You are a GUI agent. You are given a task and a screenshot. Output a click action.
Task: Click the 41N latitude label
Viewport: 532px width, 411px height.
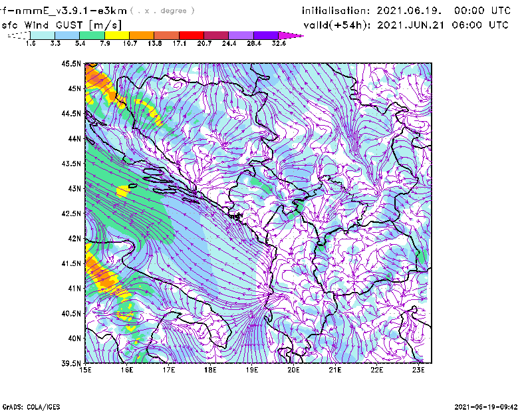coord(74,289)
